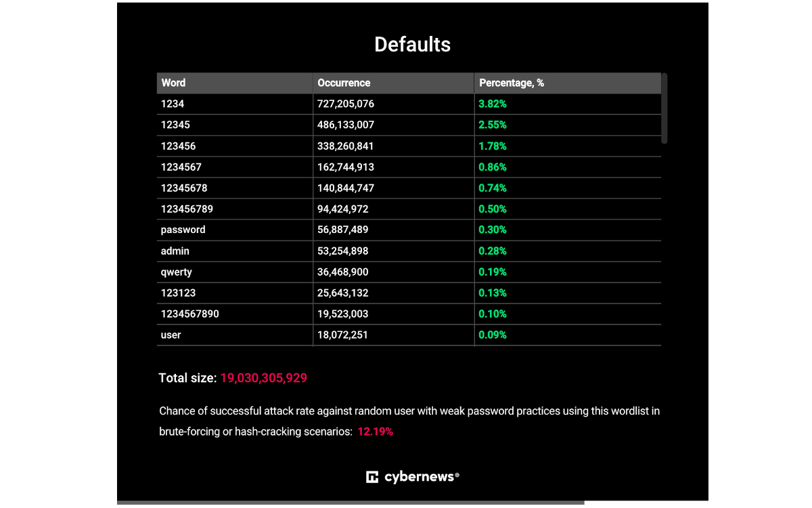Click the Word column header
The height and width of the screenshot is (508, 812).
coord(173,83)
